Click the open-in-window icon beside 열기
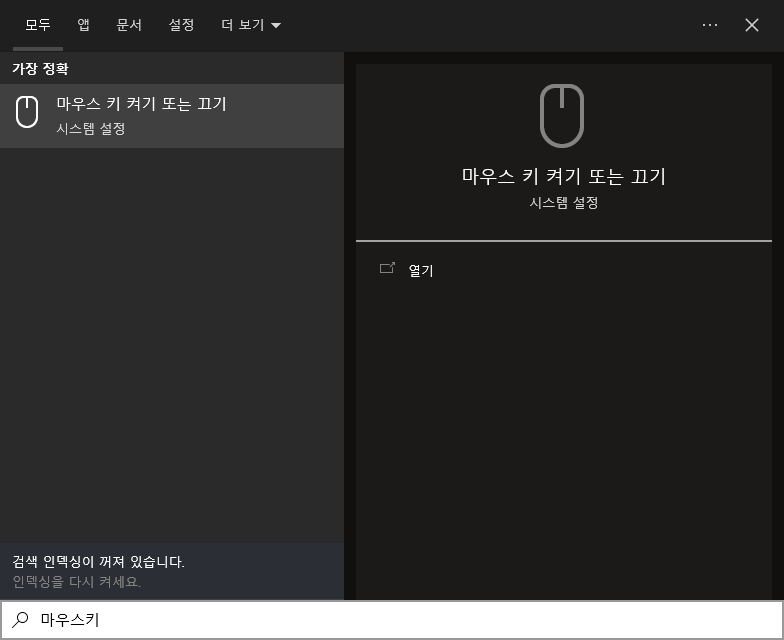This screenshot has height=640, width=784. pyautogui.click(x=387, y=269)
